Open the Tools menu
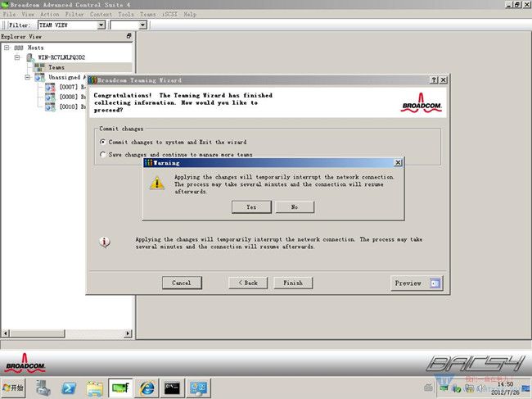The height and width of the screenshot is (399, 532). pos(126,14)
